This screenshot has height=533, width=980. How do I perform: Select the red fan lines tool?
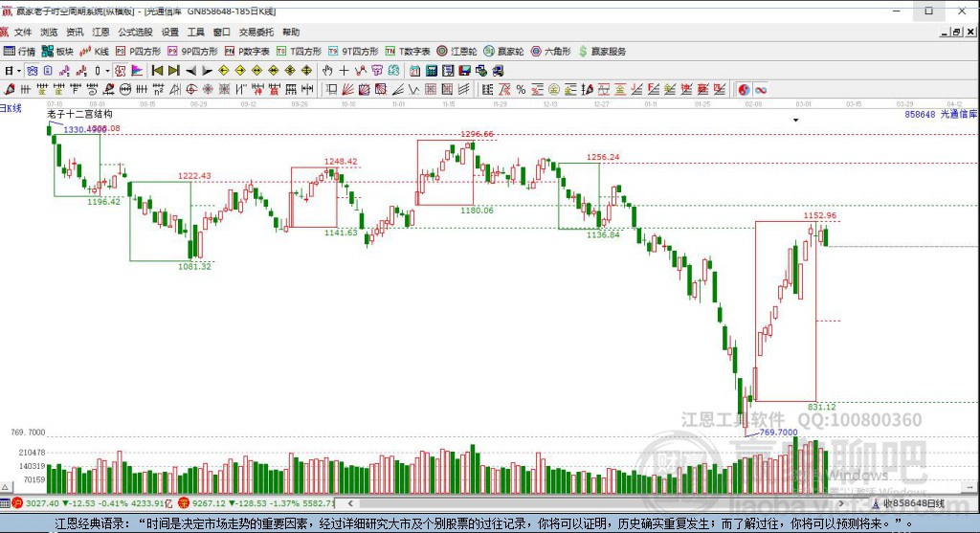(348, 89)
